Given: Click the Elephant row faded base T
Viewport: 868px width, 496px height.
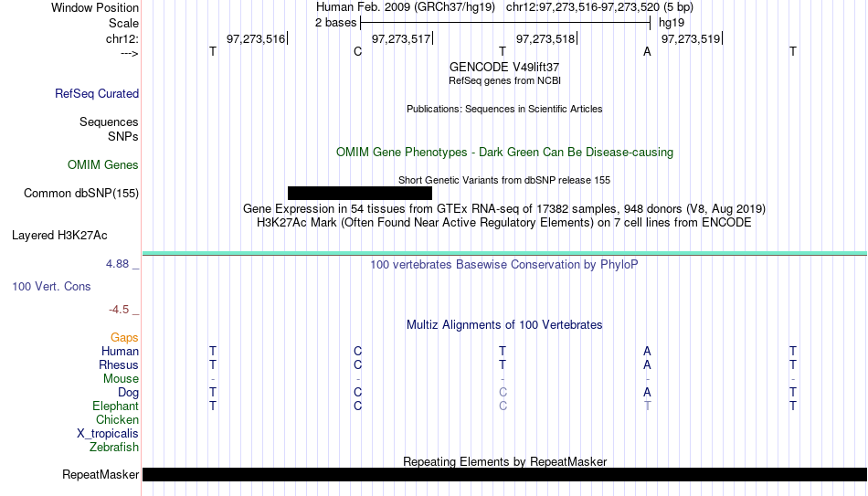Looking at the screenshot, I should click(x=647, y=406).
